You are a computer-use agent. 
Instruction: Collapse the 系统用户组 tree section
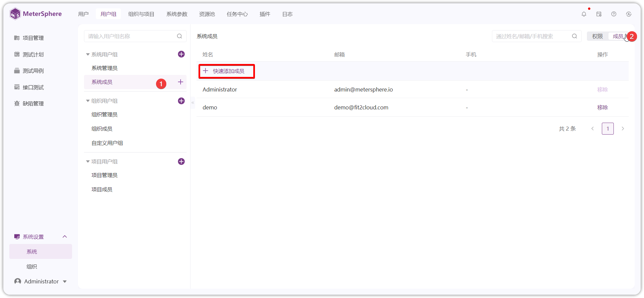88,54
